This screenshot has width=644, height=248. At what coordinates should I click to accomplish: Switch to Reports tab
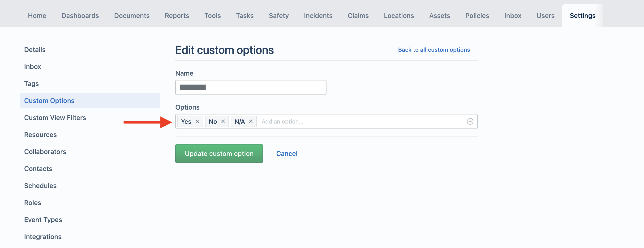[x=177, y=16]
